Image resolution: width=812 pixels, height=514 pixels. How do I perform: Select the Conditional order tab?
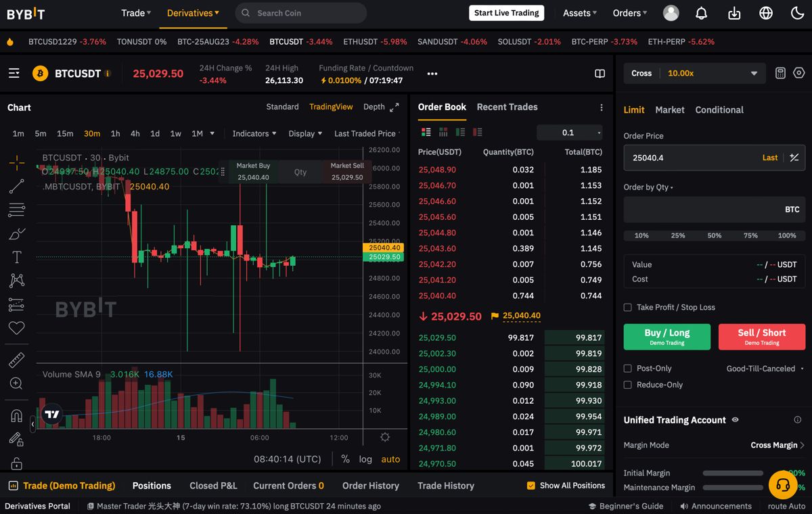(x=719, y=110)
